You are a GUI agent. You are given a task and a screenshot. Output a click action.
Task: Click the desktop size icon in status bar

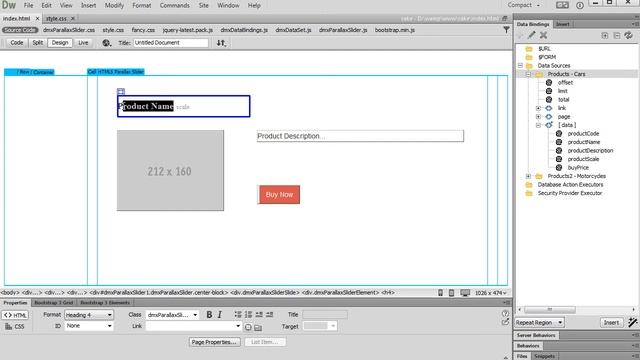click(x=465, y=293)
